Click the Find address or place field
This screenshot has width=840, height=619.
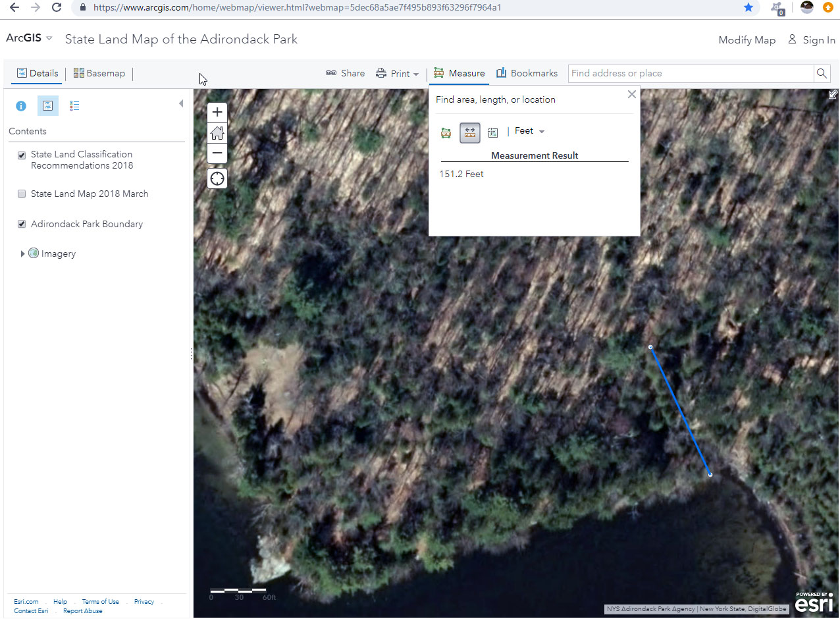690,73
